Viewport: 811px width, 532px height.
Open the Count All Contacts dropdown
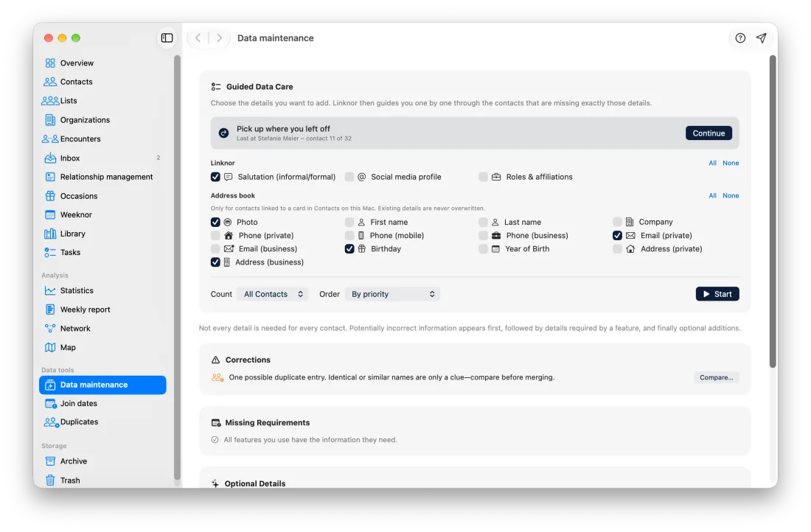pyautogui.click(x=273, y=294)
